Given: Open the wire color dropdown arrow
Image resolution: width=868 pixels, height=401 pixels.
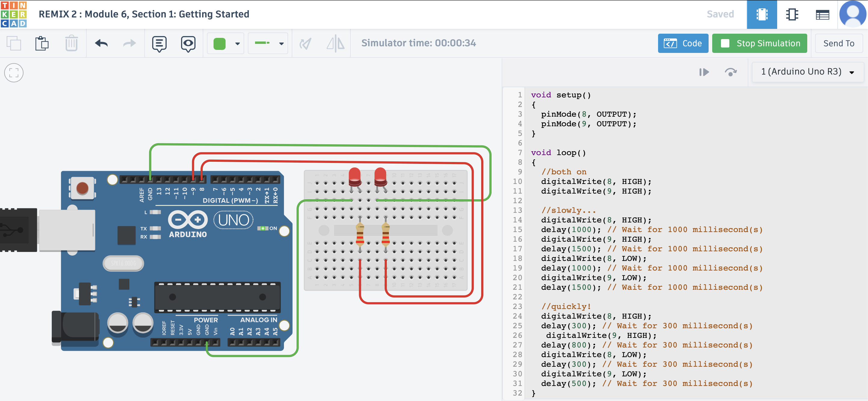Looking at the screenshot, I should 238,43.
